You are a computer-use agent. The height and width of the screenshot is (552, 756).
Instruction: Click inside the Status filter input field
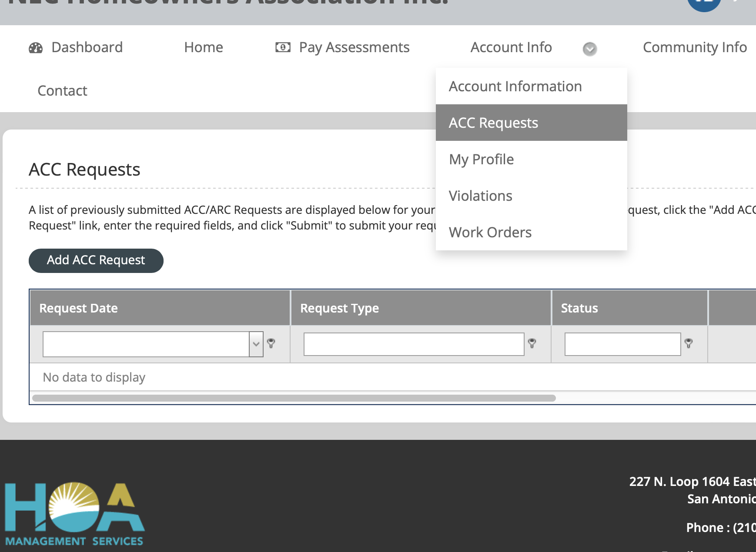pos(622,344)
